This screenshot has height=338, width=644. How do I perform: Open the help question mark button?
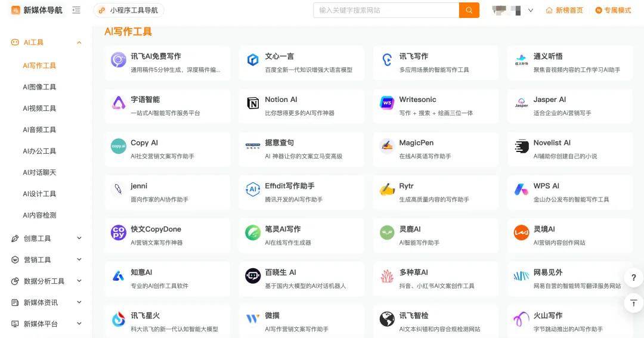click(634, 278)
